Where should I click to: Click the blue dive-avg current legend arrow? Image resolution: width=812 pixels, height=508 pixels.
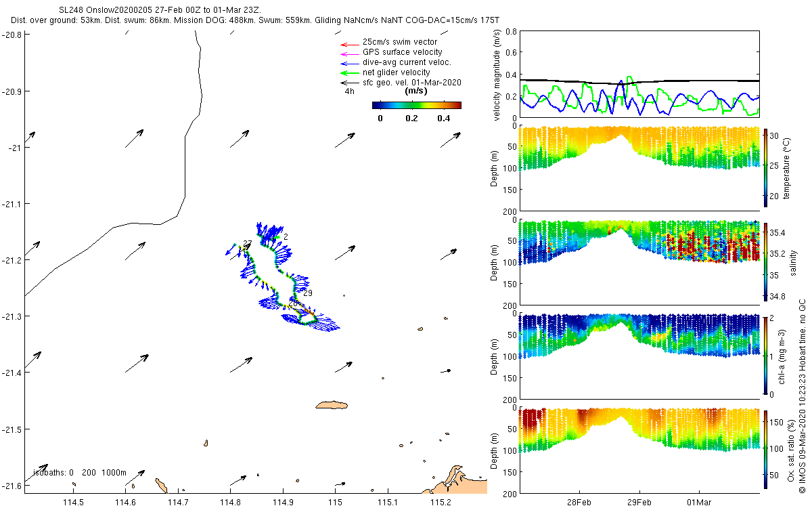point(349,63)
